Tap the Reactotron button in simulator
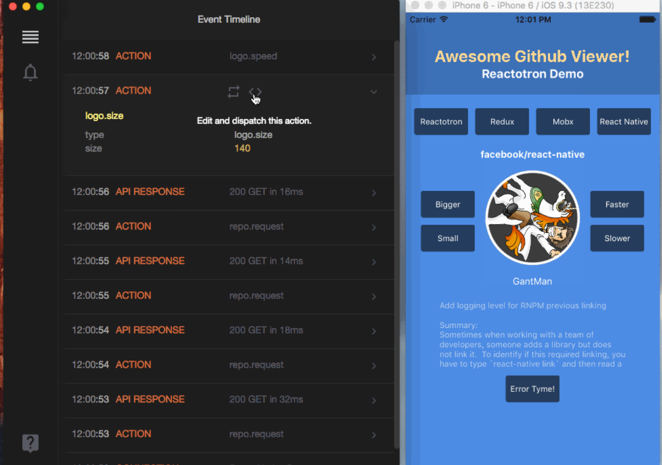This screenshot has width=662, height=465. coord(441,122)
